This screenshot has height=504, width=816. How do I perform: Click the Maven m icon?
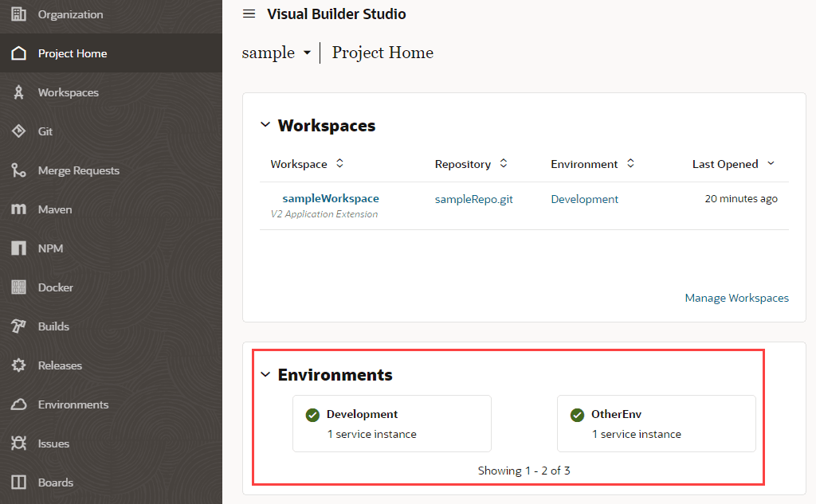pos(19,209)
